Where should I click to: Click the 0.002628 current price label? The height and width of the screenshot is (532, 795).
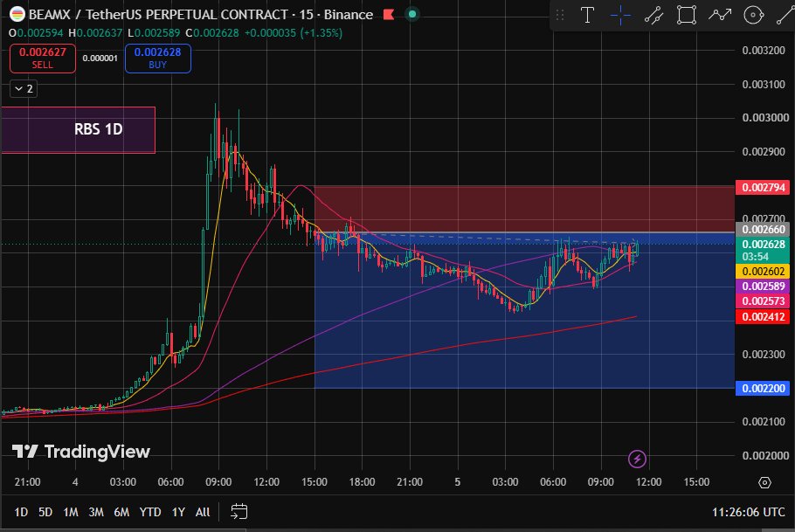(x=763, y=244)
